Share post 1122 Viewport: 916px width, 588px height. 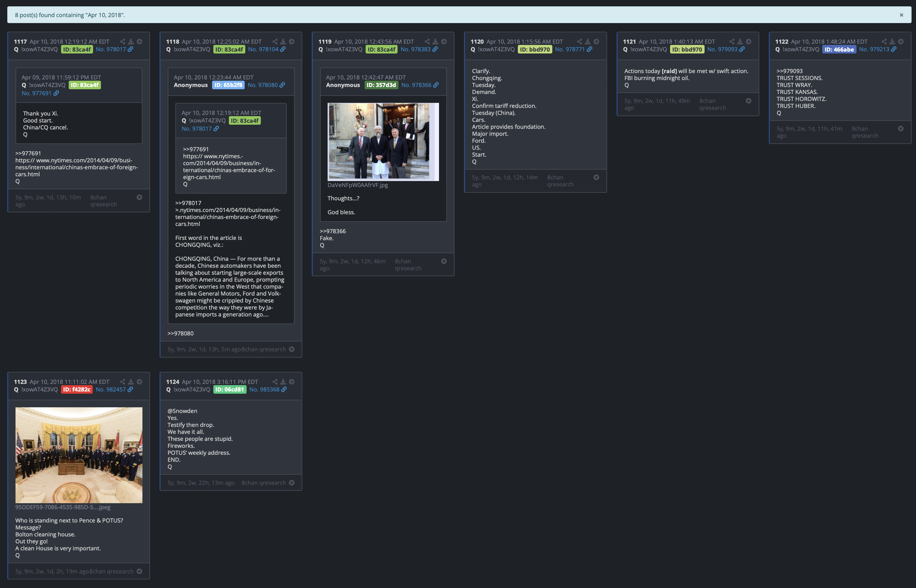tap(884, 42)
